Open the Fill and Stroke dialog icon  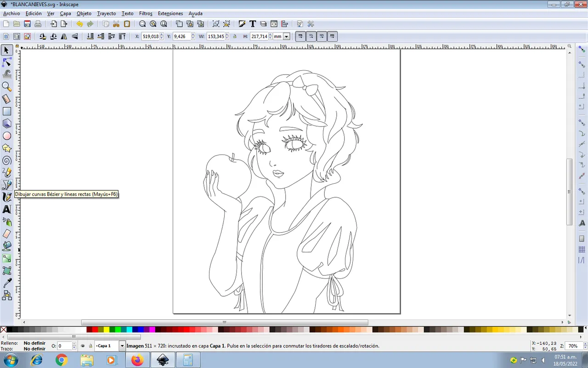(242, 24)
